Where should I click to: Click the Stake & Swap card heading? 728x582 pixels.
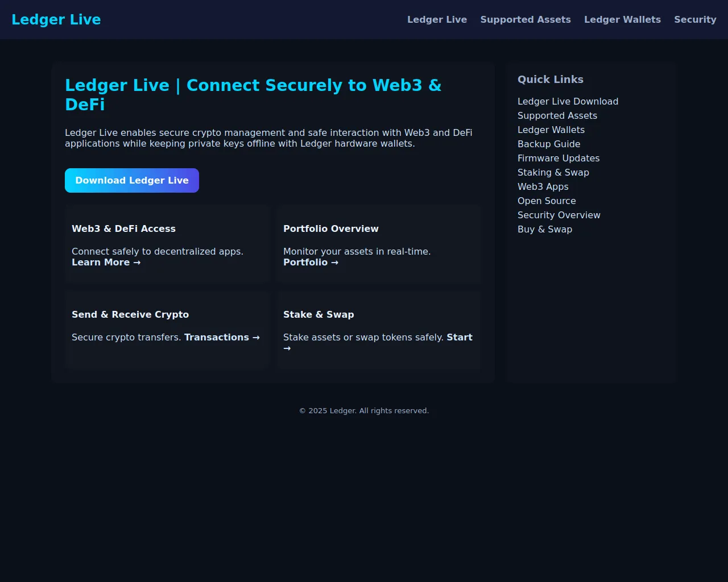pos(318,314)
